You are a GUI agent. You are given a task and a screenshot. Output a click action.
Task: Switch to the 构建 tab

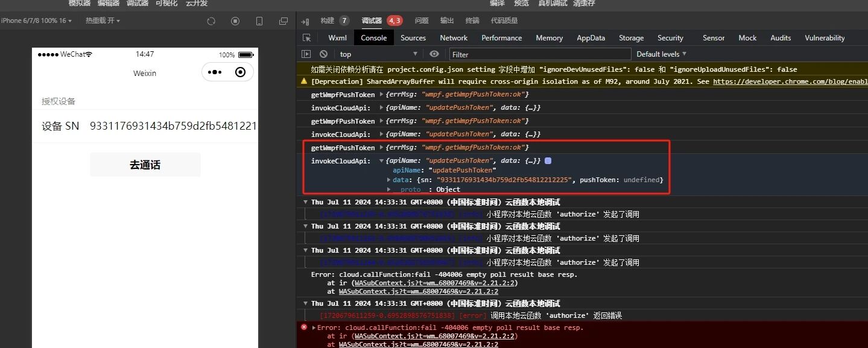(x=327, y=21)
